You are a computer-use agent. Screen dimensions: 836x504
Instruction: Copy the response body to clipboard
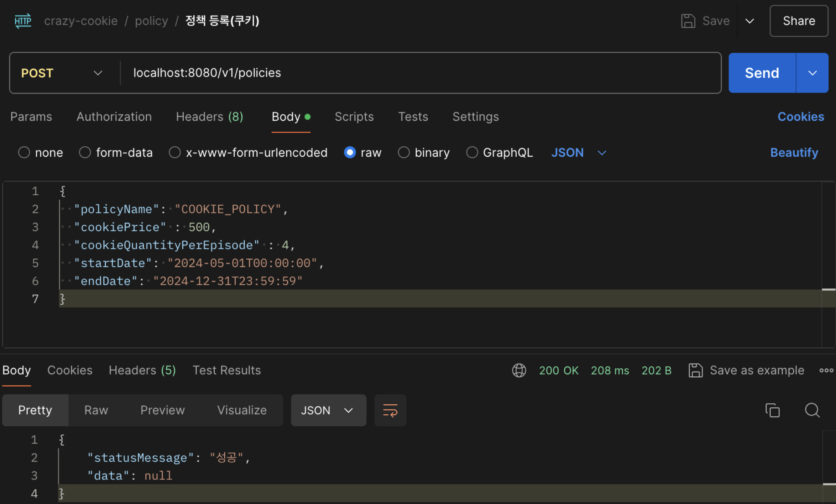pos(772,410)
